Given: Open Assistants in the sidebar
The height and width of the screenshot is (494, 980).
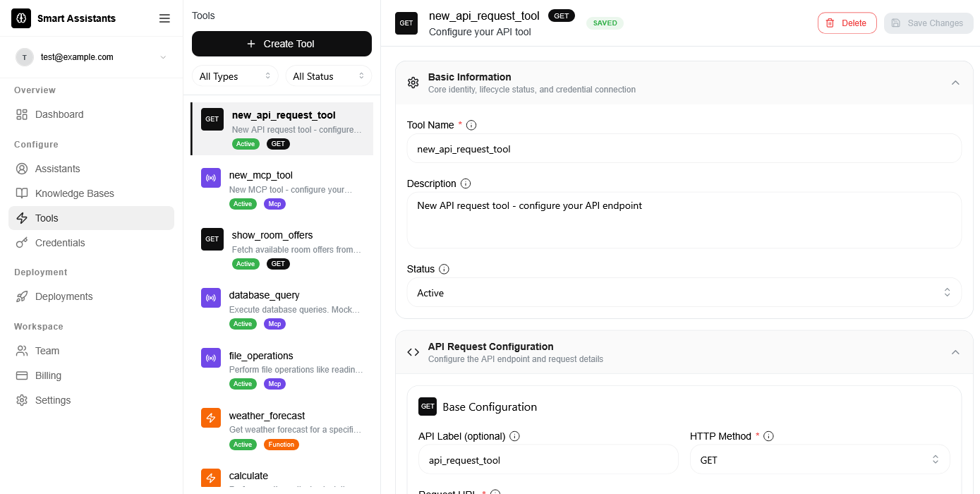Looking at the screenshot, I should coord(91,169).
